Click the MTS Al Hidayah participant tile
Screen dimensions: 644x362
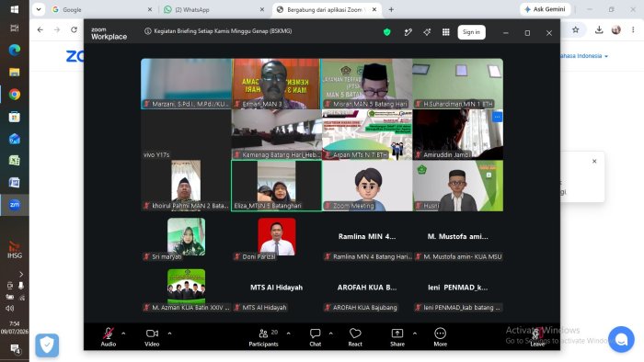[x=276, y=288]
